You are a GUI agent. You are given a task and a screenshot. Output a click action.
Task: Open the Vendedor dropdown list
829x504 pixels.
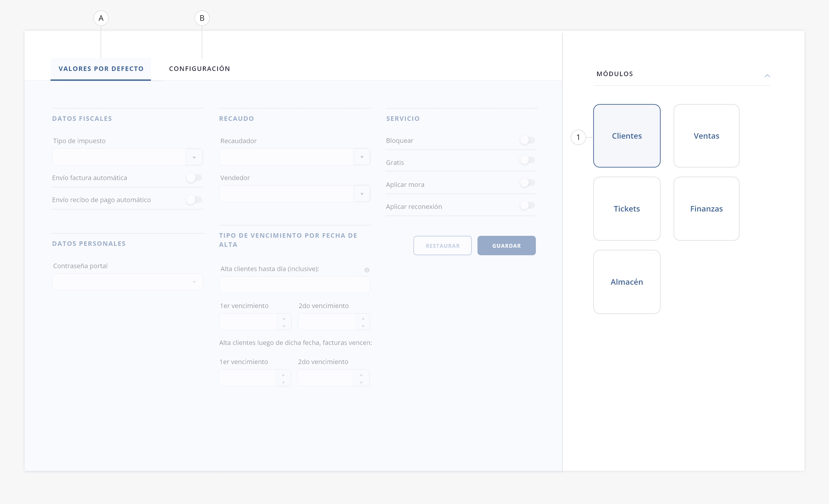point(362,194)
